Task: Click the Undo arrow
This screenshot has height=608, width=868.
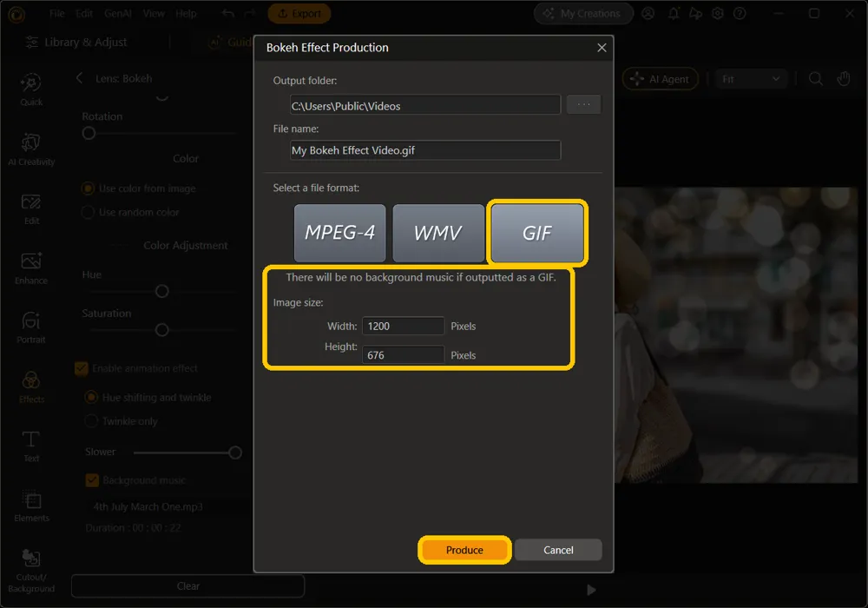Action: coord(228,13)
